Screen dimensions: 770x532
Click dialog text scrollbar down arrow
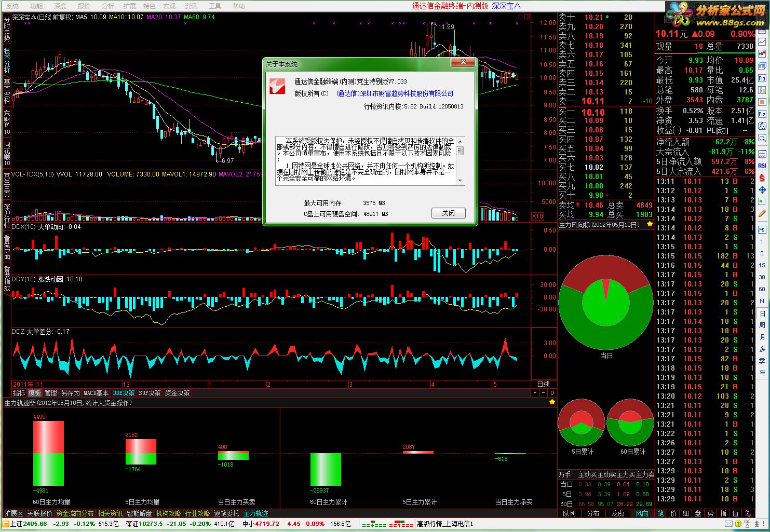click(460, 181)
